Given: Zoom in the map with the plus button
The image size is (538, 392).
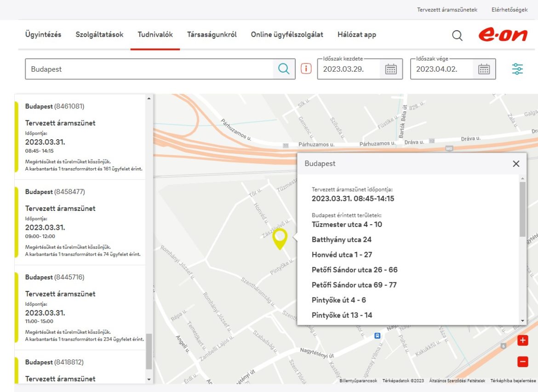Looking at the screenshot, I should (523, 341).
